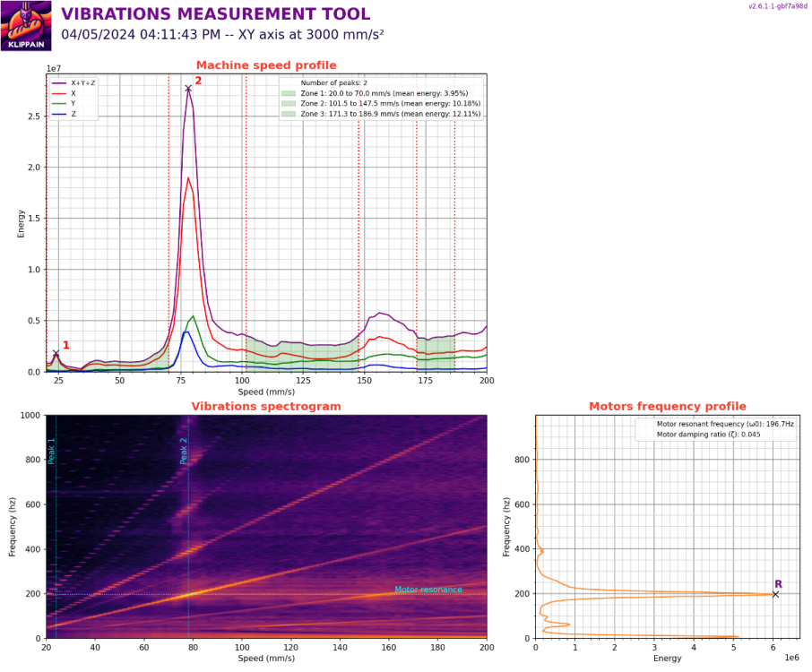Viewport: 812px width, 672px height.
Task: Click the Zone 2 green legend patch
Action: (289, 104)
